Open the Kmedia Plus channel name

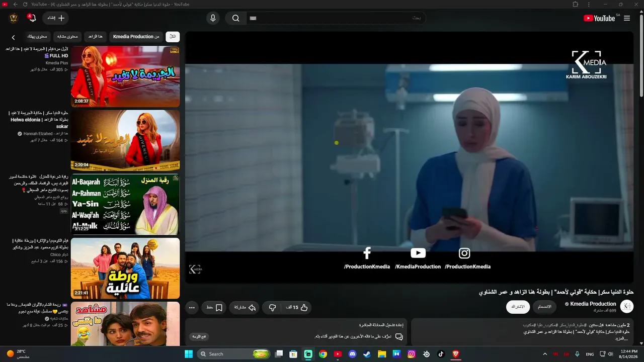tap(57, 63)
